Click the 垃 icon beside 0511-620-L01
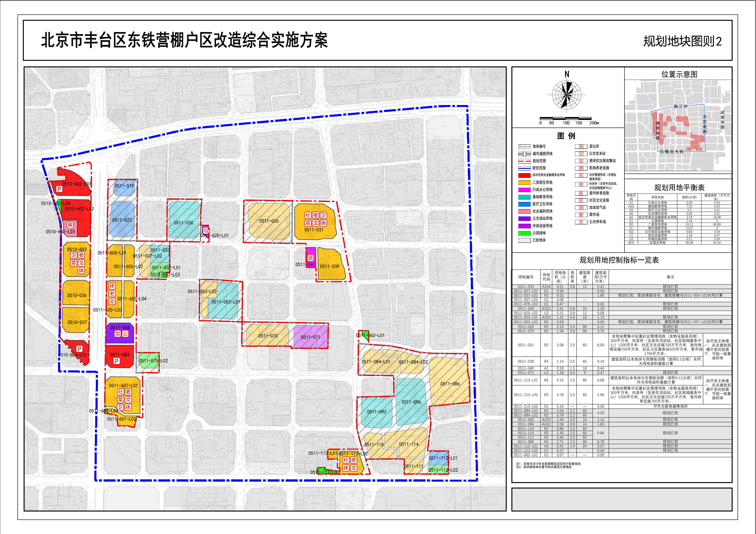756x534 pixels. [x=206, y=230]
